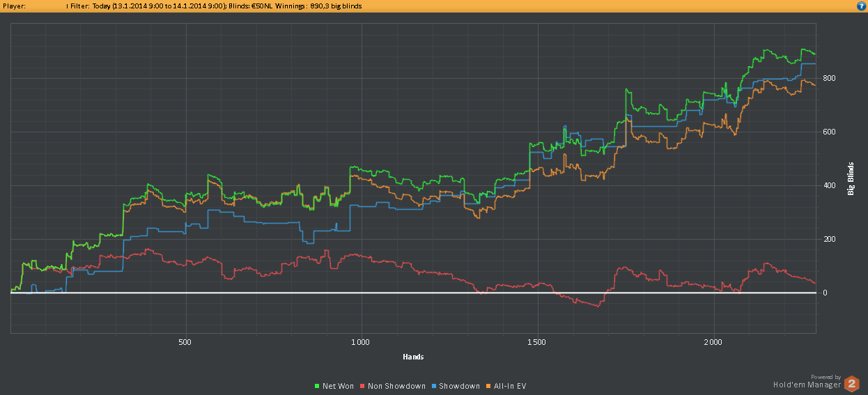Click the orange All-In EV legend square

click(490, 386)
